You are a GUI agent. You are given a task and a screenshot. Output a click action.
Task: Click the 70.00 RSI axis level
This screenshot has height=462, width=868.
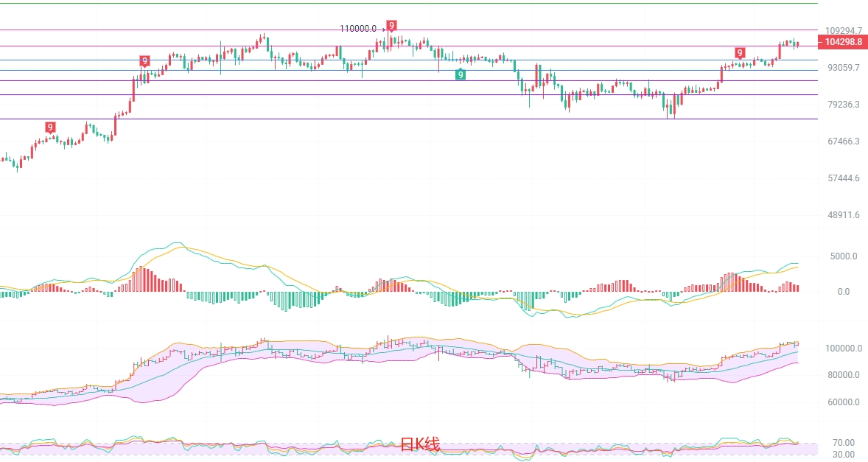pyautogui.click(x=843, y=443)
